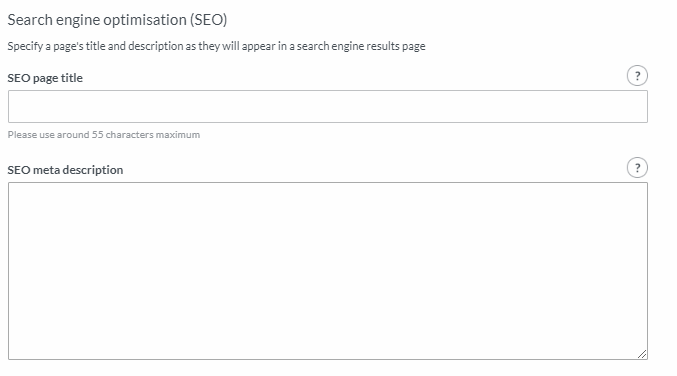The image size is (677, 376).
Task: Show the tooltip icon beside the page title field
Action: [x=637, y=76]
